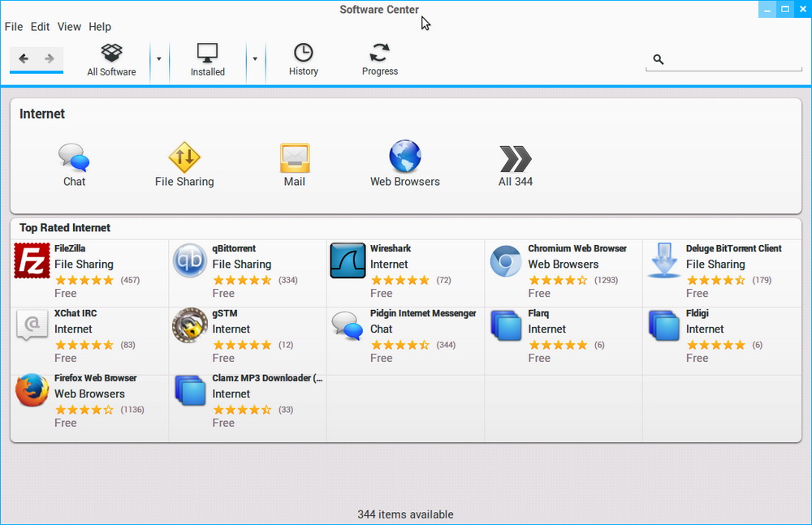
Task: Click the gSTM title text
Action: 225,313
